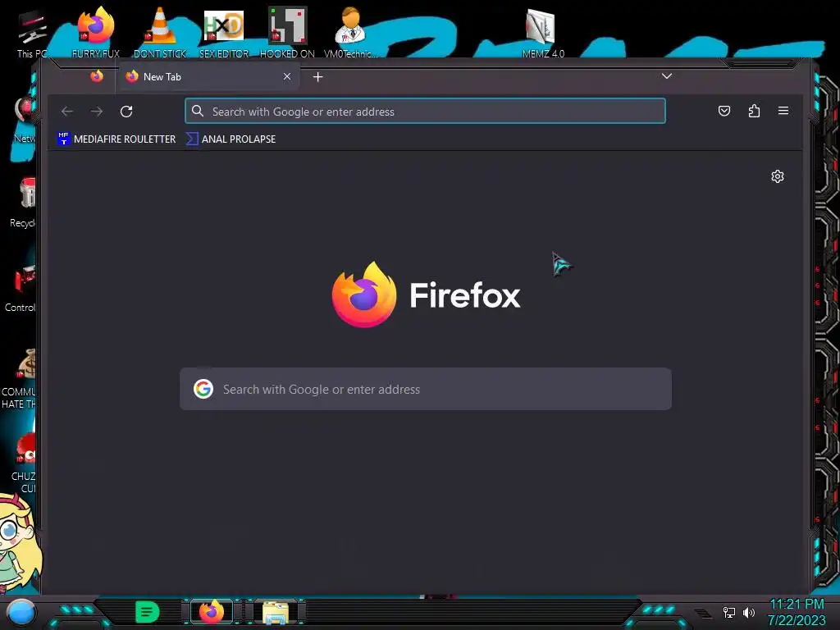Screen dimensions: 840x630
Task: Open the Firefox hamburger application menu
Action: 783,111
